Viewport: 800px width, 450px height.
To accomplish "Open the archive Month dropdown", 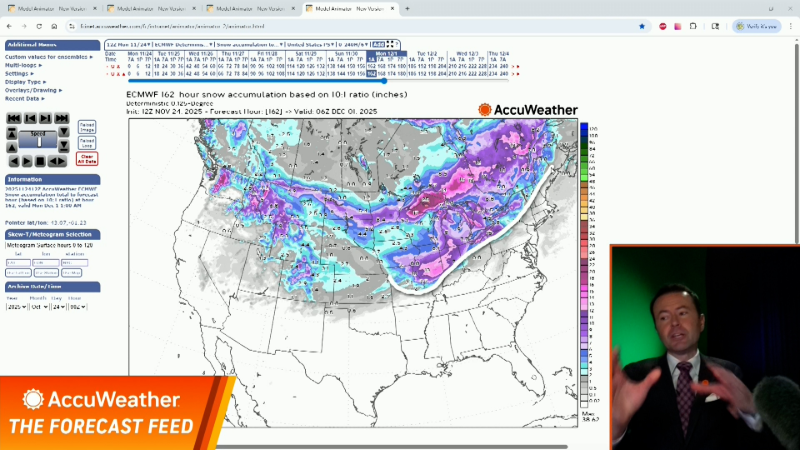I will (41, 307).
